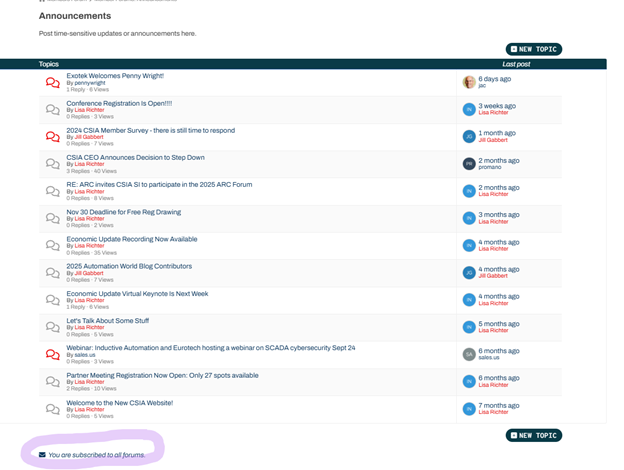624x470 pixels.
Task: Click red chat icon beside Exotek Welcomes Penny Wright
Action: (52, 83)
